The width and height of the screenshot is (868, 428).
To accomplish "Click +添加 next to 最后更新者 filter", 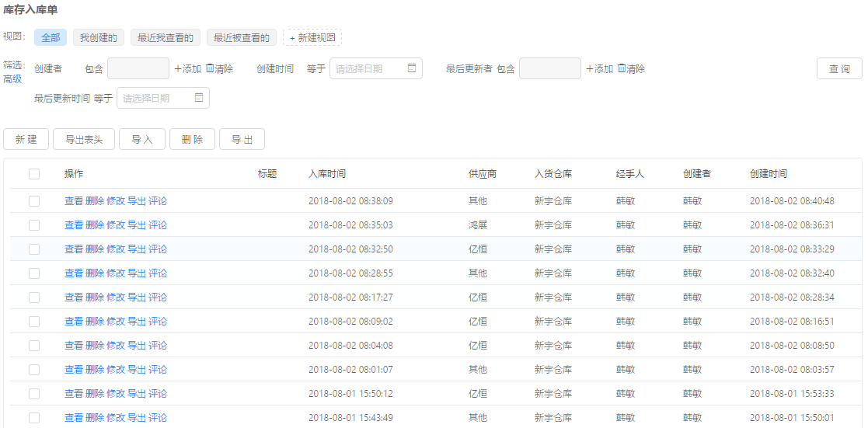I will click(x=599, y=68).
